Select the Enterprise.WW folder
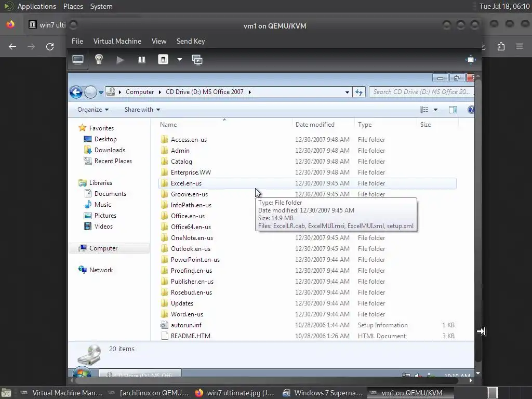532x399 pixels. (191, 172)
